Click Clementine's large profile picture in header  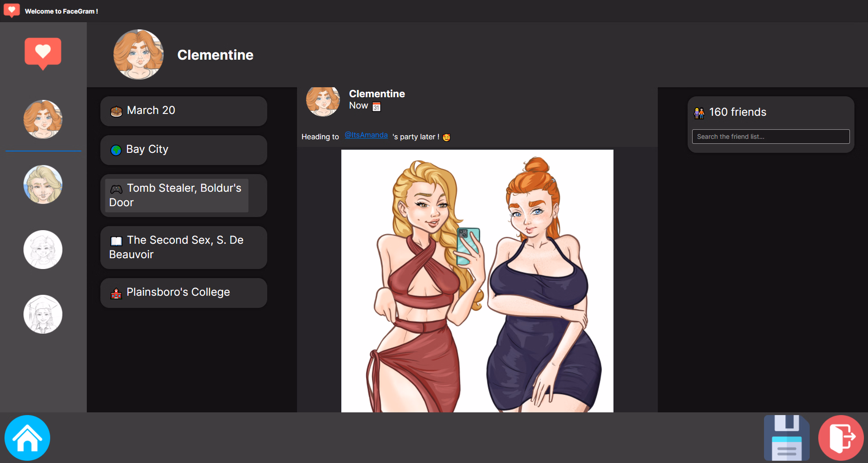point(138,55)
